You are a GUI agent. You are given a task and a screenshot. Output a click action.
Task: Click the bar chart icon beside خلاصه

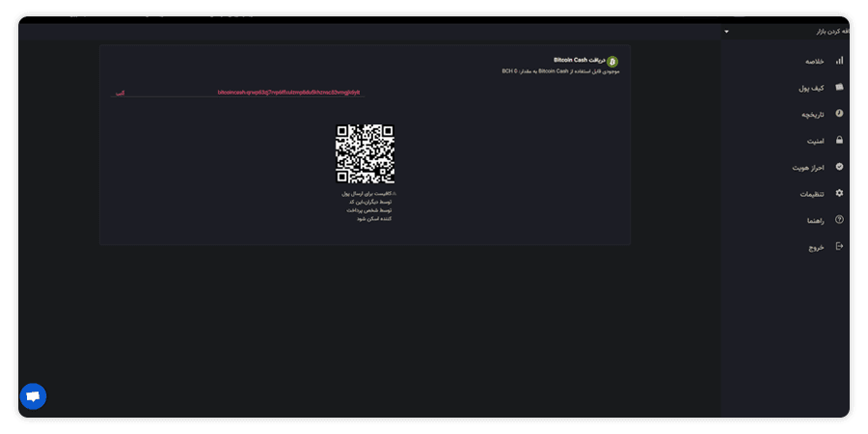pos(839,61)
